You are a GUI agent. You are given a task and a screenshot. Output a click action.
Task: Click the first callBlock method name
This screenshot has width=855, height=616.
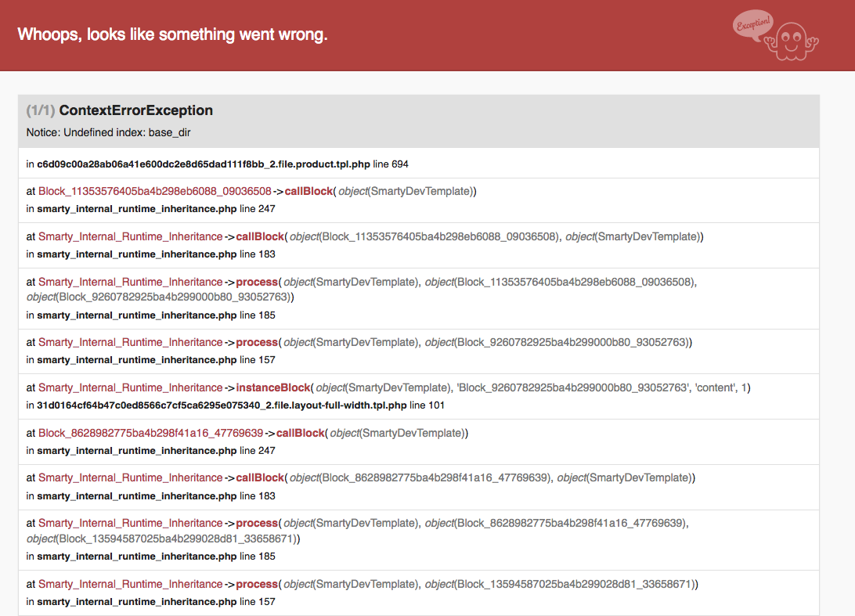tap(308, 191)
